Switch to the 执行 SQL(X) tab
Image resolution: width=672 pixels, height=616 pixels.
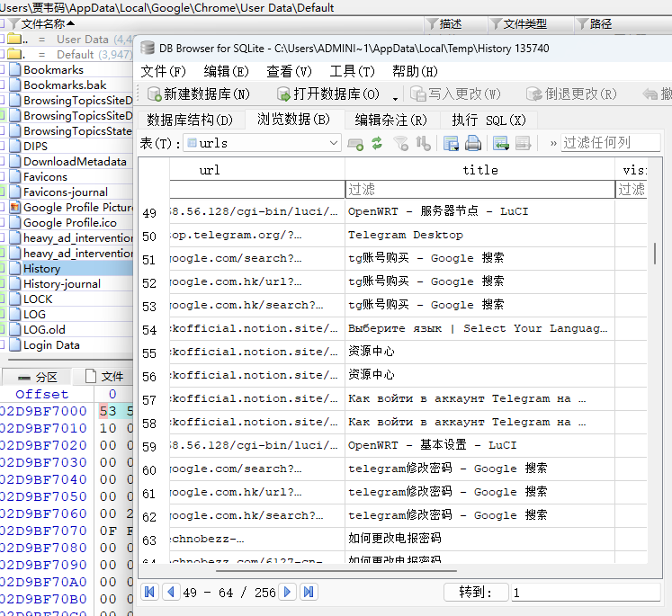(x=488, y=120)
